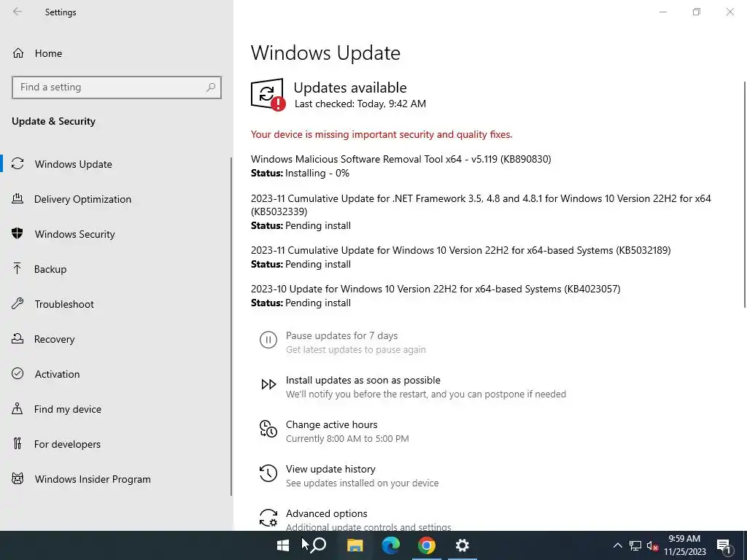Click the Windows Security shield icon

(18, 233)
